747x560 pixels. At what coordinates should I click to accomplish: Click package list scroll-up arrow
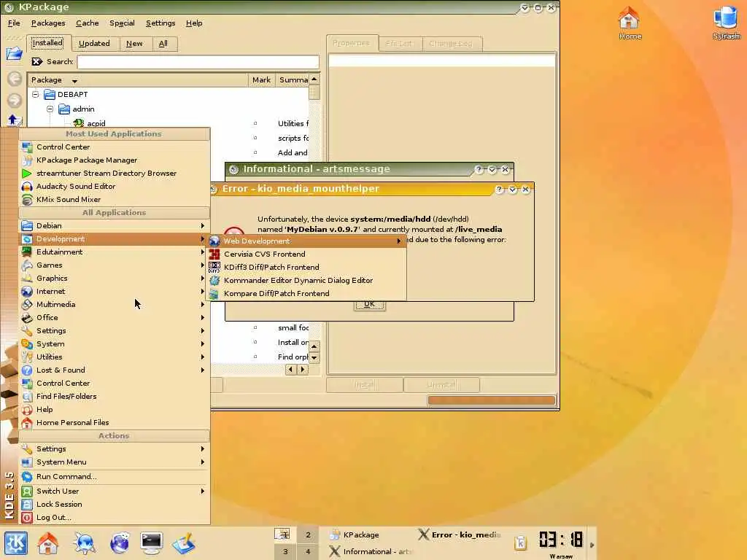[x=314, y=79]
